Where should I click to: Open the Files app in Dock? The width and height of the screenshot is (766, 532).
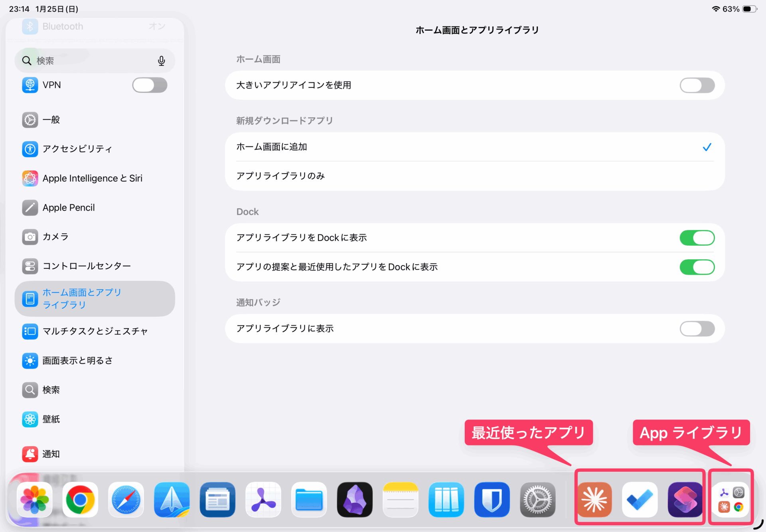309,499
